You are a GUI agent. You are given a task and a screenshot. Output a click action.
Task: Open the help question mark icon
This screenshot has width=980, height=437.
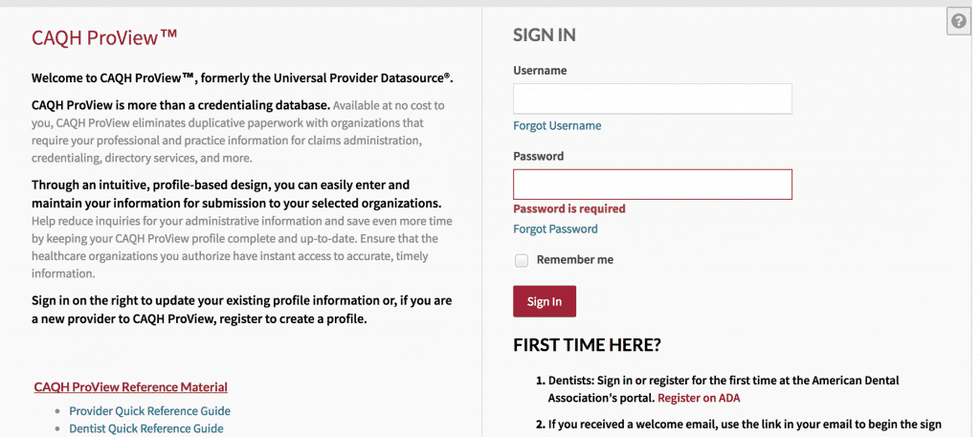click(x=959, y=22)
